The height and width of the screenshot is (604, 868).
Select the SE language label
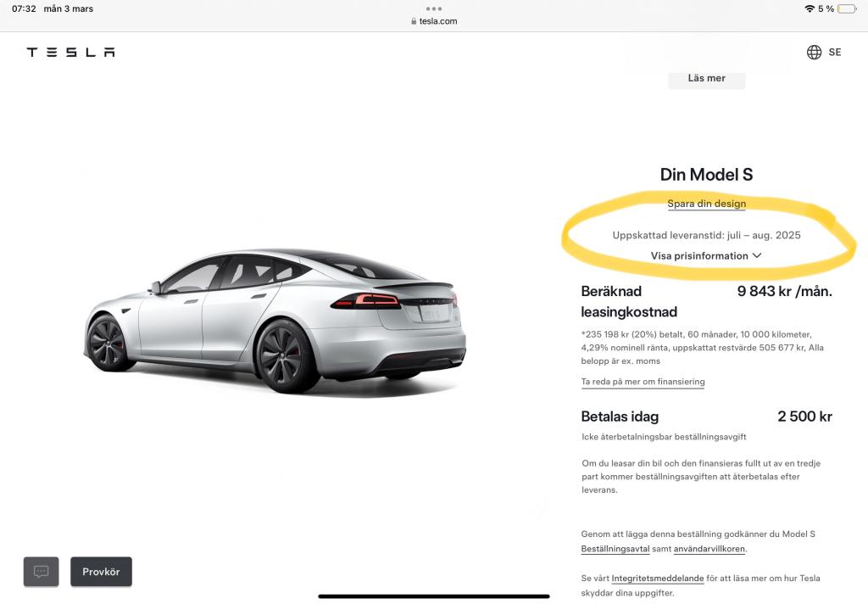pyautogui.click(x=835, y=52)
